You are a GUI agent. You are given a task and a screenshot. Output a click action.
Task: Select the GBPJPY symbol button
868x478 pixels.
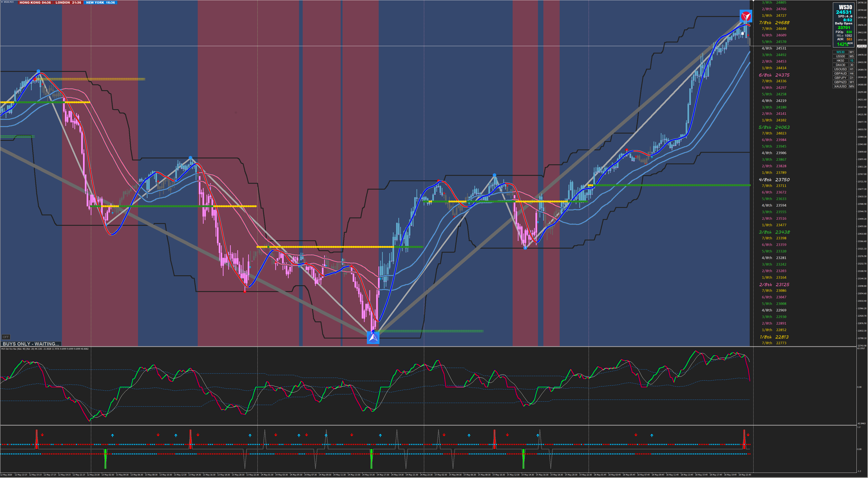pyautogui.click(x=840, y=78)
